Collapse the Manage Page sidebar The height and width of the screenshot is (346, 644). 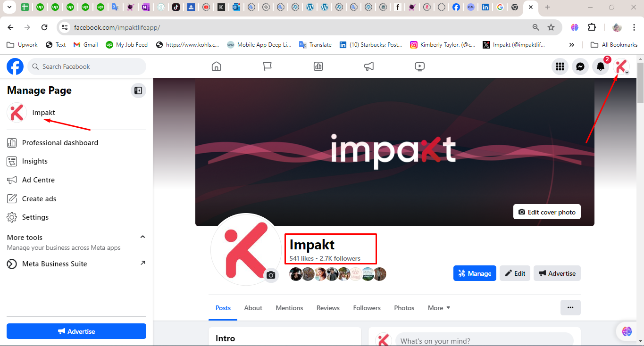(x=138, y=91)
